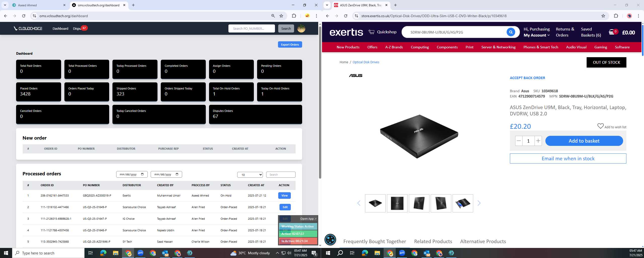This screenshot has height=258, width=644.
Task: Open Server & Networking category menu
Action: (498, 47)
